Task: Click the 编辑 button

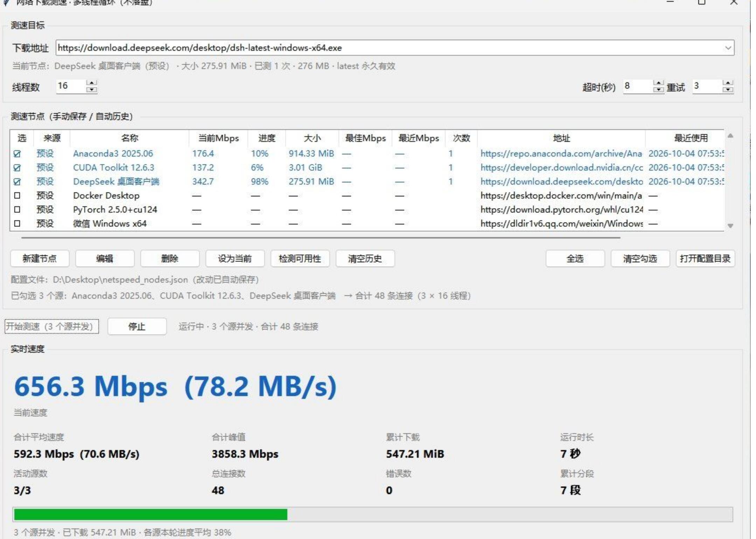Action: coord(105,259)
